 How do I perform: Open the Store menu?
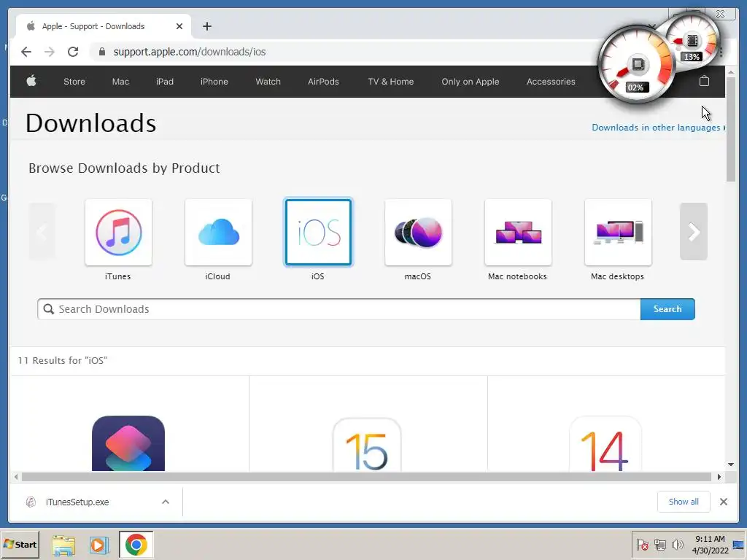click(74, 82)
